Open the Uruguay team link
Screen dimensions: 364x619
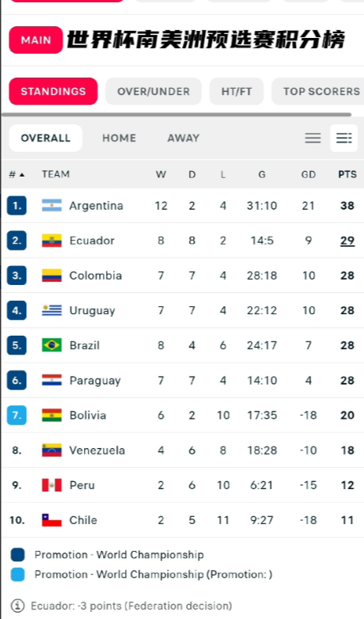(x=93, y=310)
